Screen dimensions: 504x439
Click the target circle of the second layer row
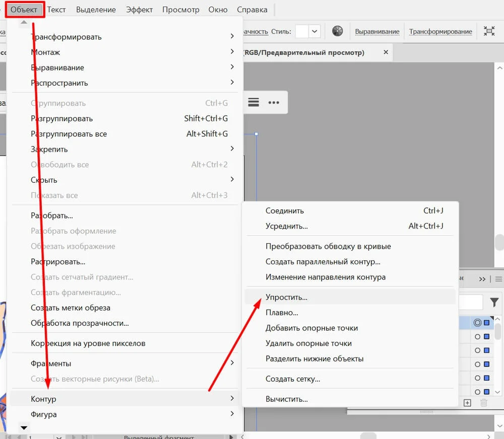(x=477, y=336)
